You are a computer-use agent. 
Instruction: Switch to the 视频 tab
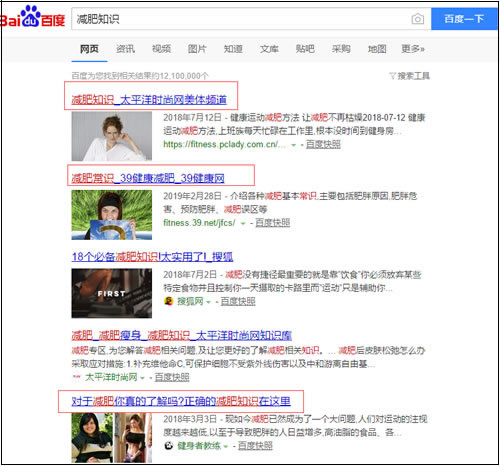pos(161,49)
